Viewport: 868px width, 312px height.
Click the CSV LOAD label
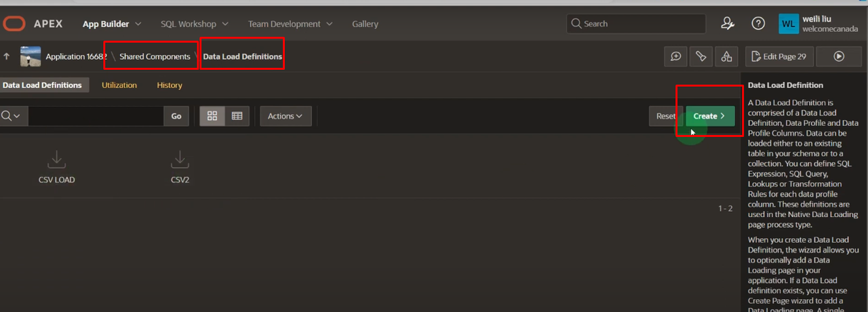pyautogui.click(x=57, y=180)
